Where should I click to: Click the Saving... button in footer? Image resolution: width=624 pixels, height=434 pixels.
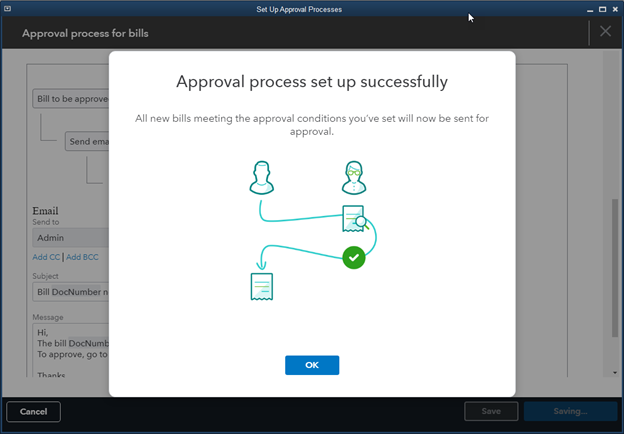click(571, 411)
